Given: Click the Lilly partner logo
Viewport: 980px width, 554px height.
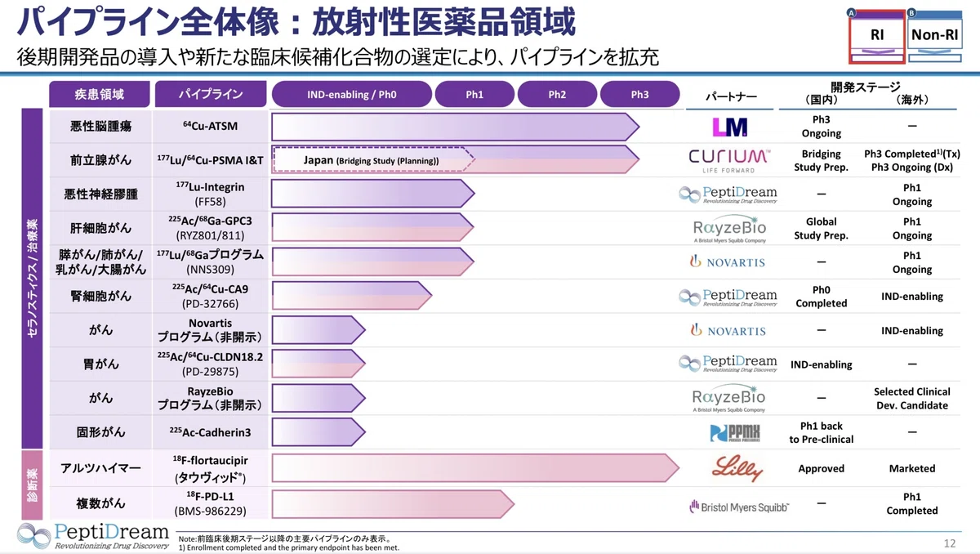Looking at the screenshot, I should point(737,468).
